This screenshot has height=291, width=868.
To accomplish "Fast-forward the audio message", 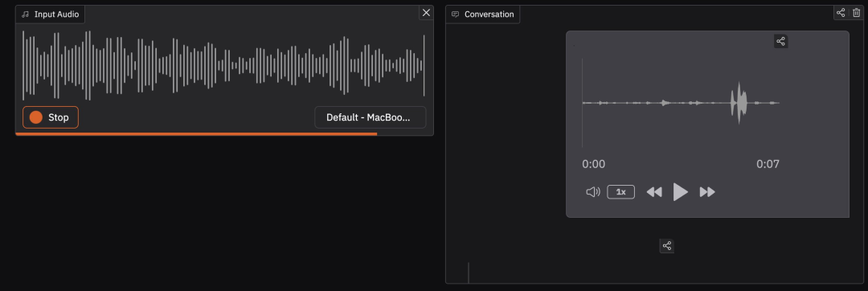I will pyautogui.click(x=707, y=192).
